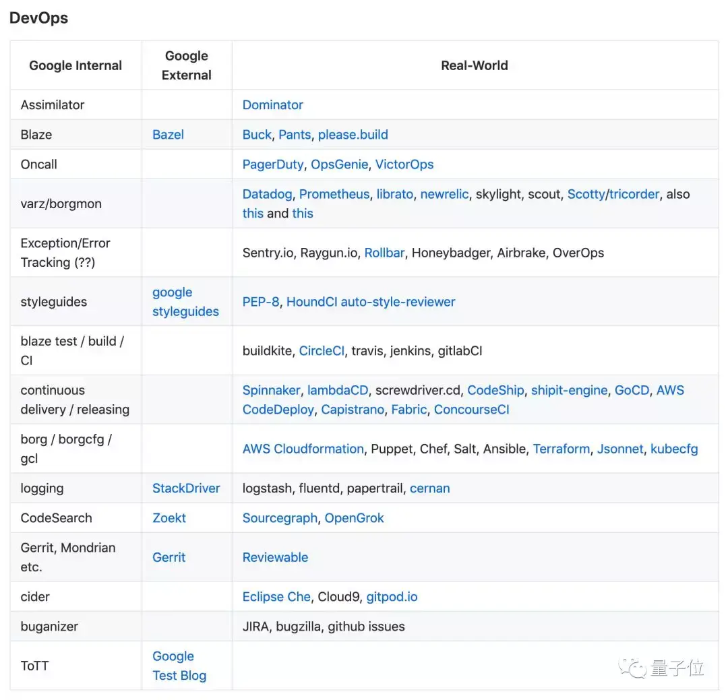Click the PagerDuty link
This screenshot has height=700, width=728.
[x=273, y=164]
